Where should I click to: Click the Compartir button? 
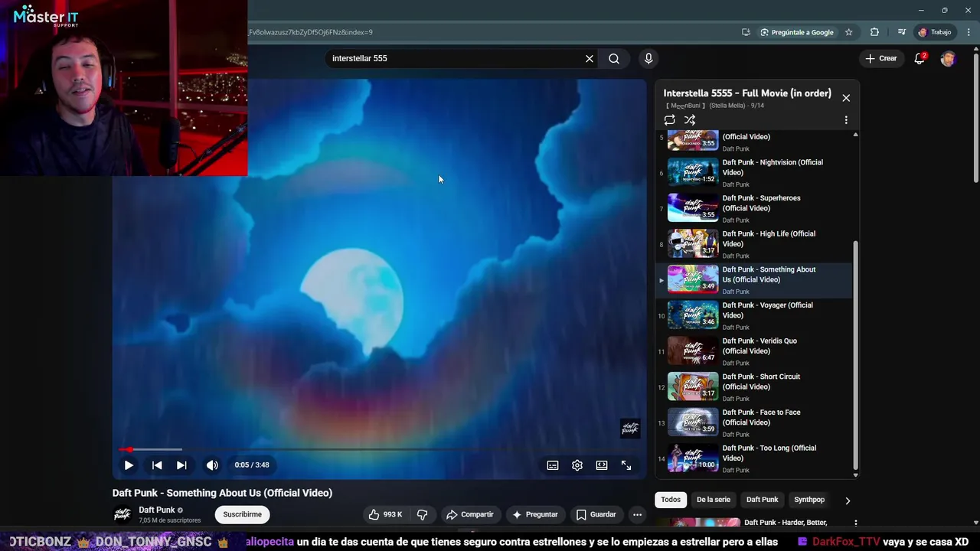pos(470,515)
